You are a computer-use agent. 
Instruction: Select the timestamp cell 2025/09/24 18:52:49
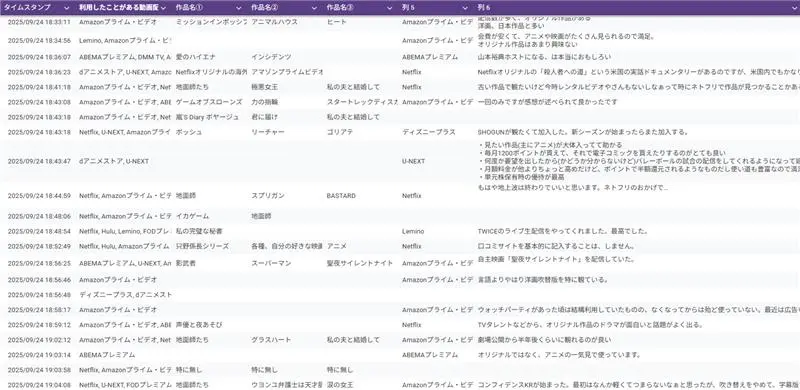click(39, 247)
